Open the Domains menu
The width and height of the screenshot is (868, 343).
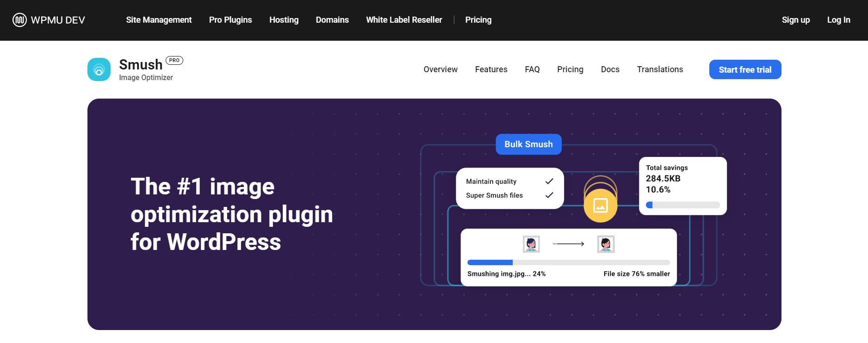(332, 20)
